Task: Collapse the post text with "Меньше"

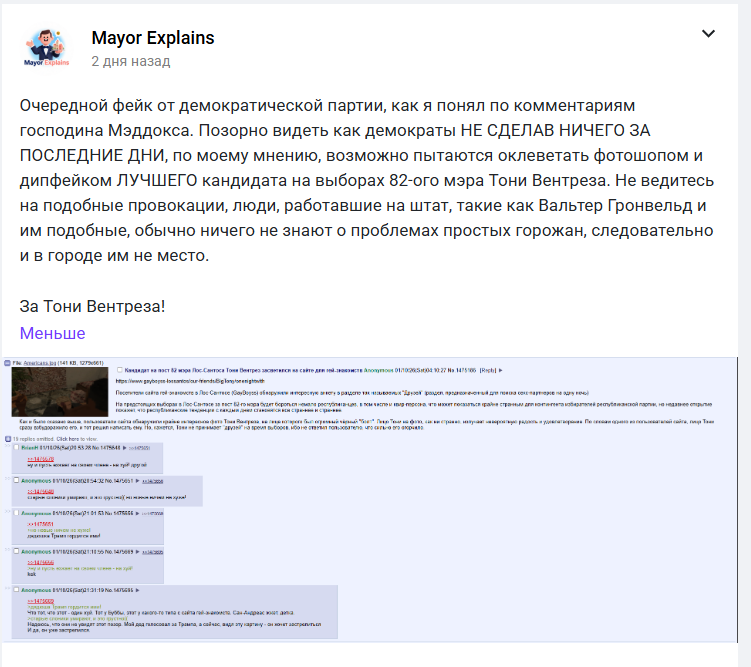Action: [52, 333]
